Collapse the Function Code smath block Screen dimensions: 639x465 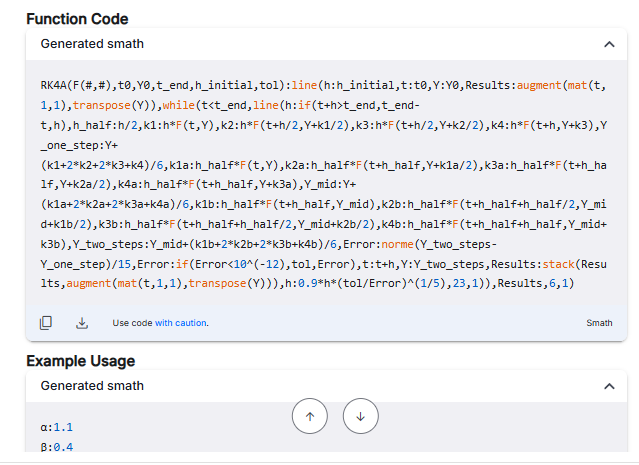click(609, 44)
